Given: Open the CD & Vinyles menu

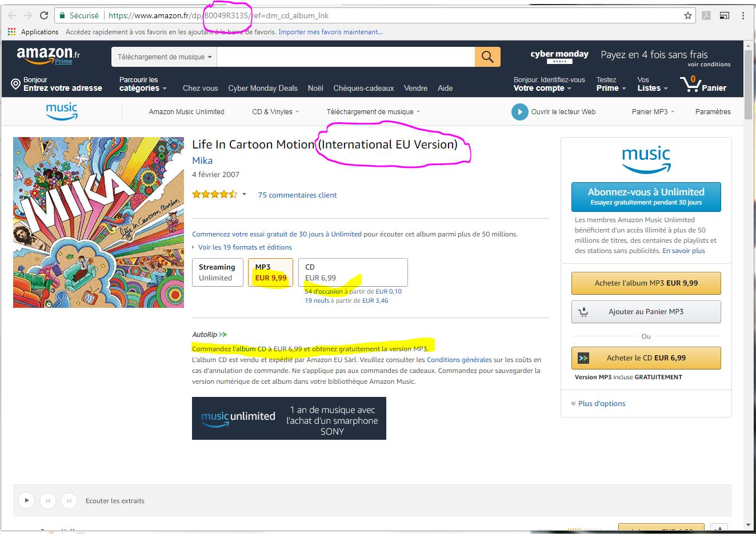Looking at the screenshot, I should coord(275,112).
